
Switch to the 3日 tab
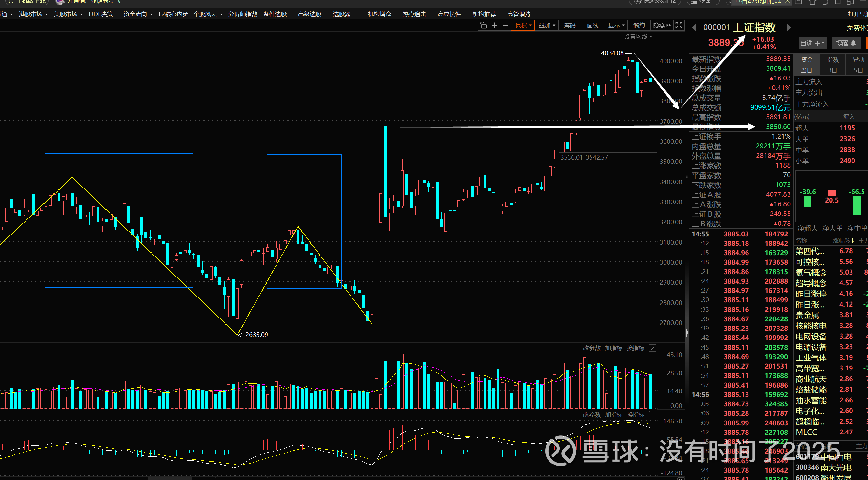(x=832, y=70)
